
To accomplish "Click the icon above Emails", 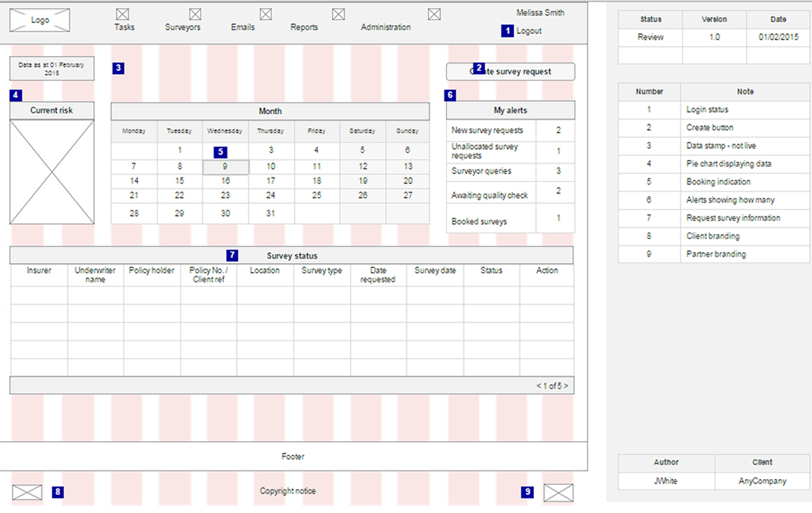I will click(266, 14).
